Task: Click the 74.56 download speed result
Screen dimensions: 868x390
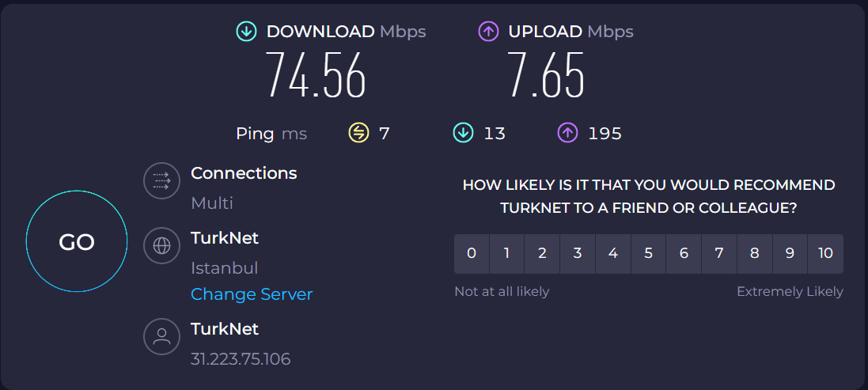Action: [316, 75]
